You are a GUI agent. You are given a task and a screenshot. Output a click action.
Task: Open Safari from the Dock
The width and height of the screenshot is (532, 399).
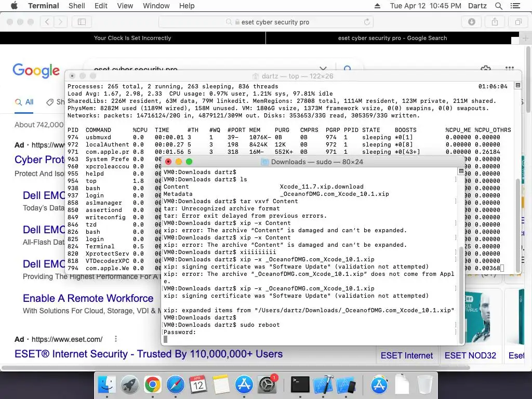pos(176,385)
